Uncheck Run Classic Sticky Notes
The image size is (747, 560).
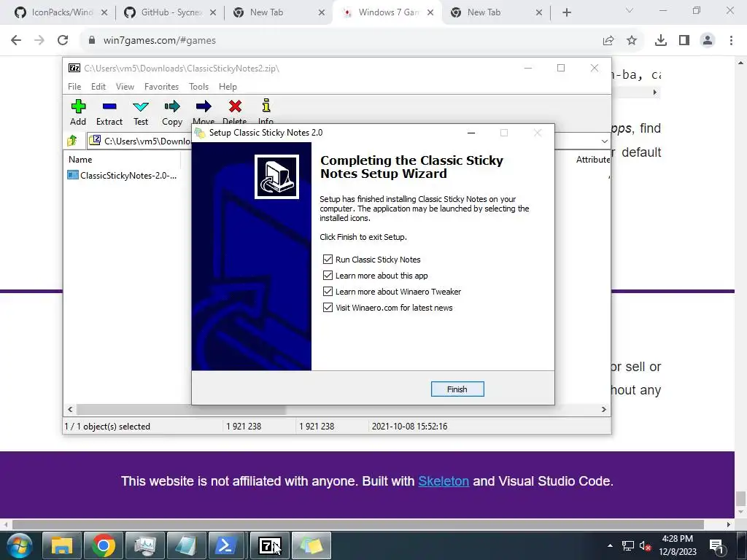328,259
